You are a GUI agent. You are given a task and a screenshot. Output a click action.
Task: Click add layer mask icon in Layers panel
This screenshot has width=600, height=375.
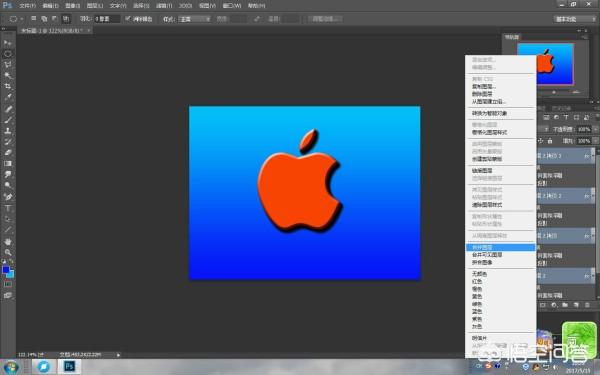click(543, 305)
